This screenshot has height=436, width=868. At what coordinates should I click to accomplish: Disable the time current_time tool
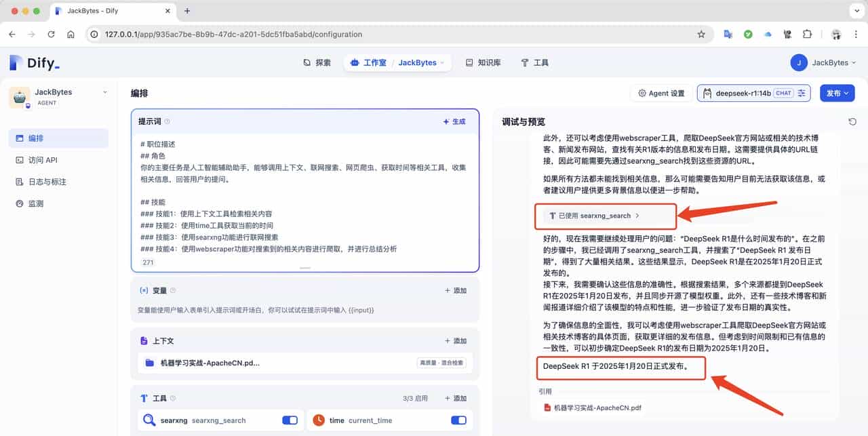[459, 420]
